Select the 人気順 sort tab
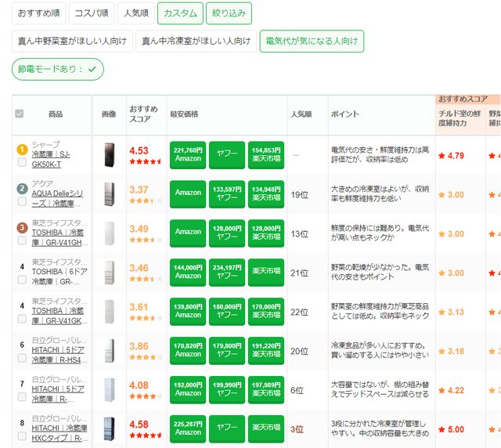The height and width of the screenshot is (448, 501). (135, 13)
